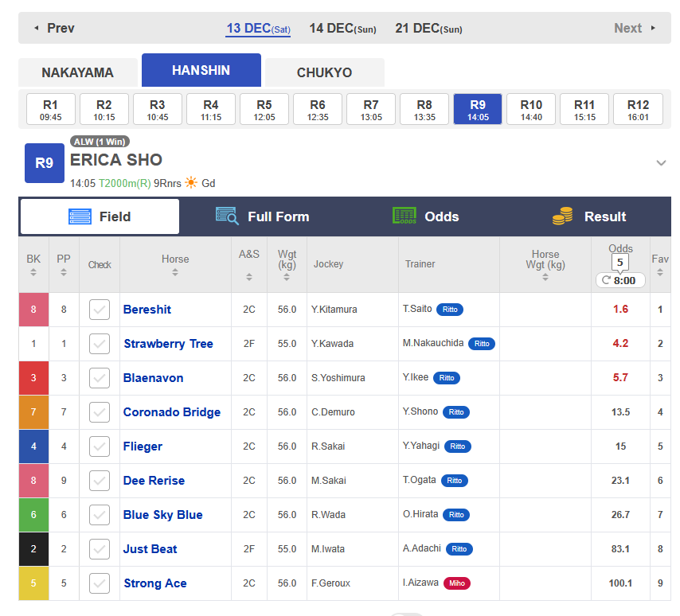Click the blue R9 race badge

(x=45, y=163)
